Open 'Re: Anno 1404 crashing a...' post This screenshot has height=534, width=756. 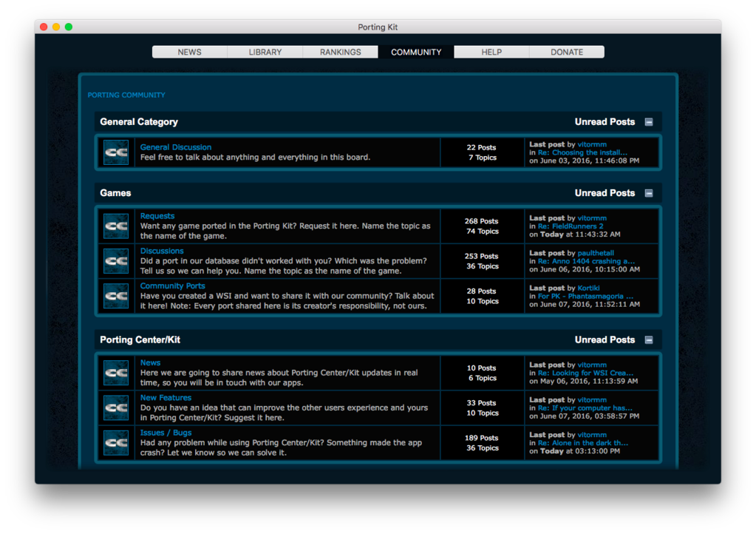[x=586, y=261]
